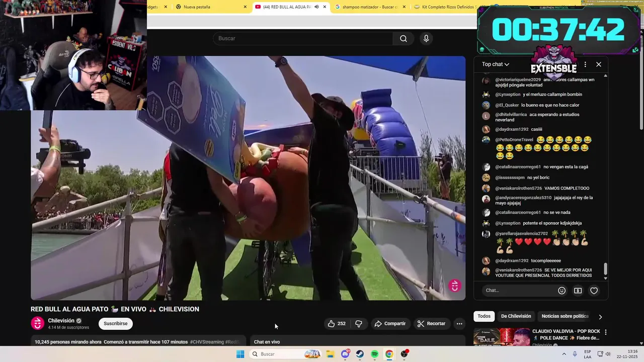Screen dimensions: 644x362
Task: Click into YouTube Buscar search field
Action: point(303,39)
